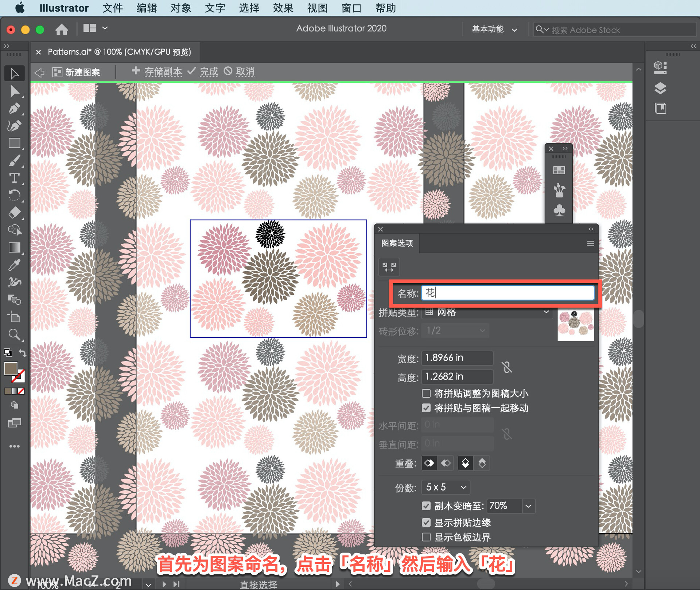Open the Libraries panel icon
The width and height of the screenshot is (700, 590).
[660, 108]
